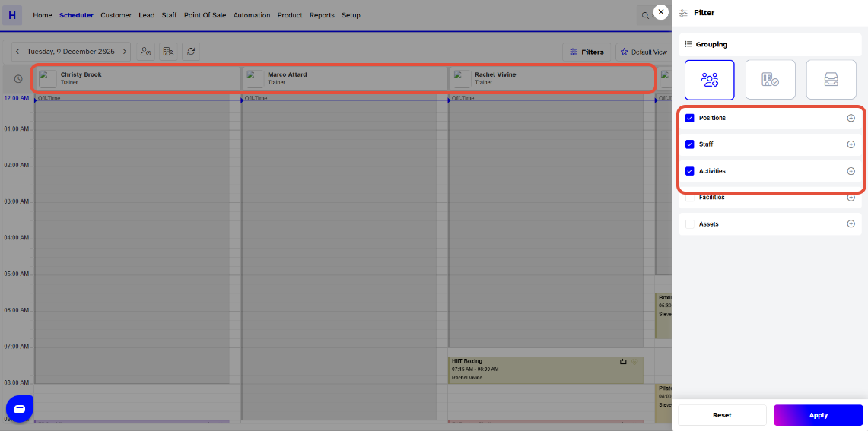This screenshot has width=868, height=431.
Task: Open the Reports menu
Action: (x=323, y=15)
